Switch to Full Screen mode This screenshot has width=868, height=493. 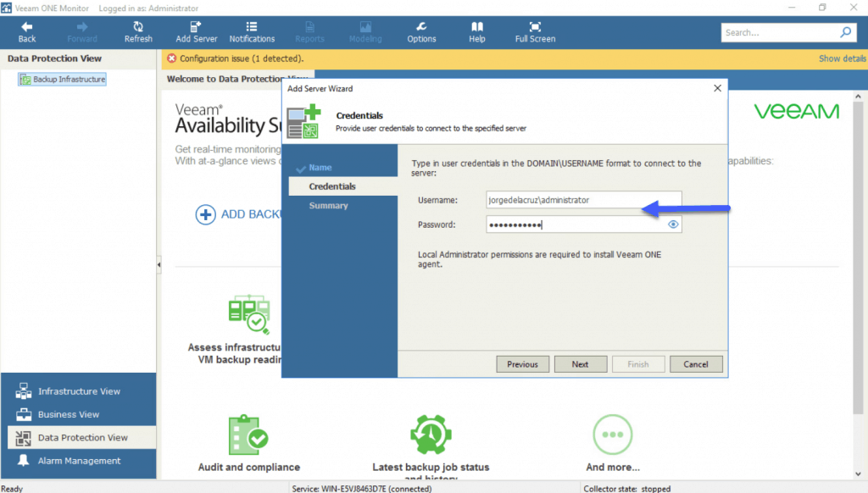coord(535,27)
